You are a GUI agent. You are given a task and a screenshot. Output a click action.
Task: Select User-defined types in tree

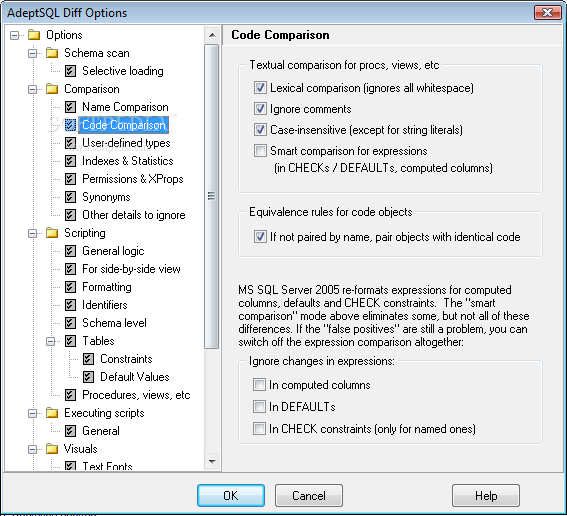coord(126,143)
